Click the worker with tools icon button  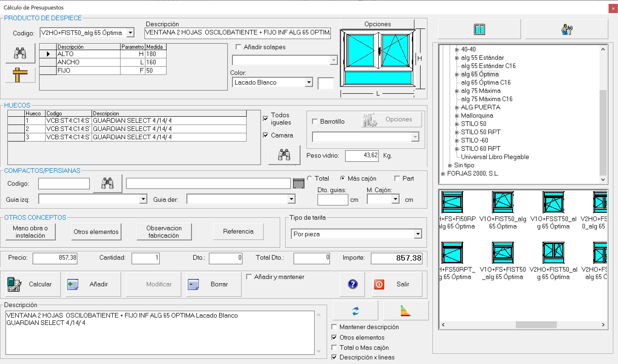566,29
